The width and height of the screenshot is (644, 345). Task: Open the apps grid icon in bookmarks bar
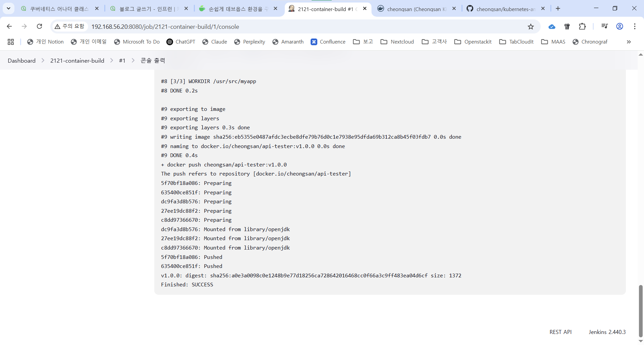pos(11,42)
